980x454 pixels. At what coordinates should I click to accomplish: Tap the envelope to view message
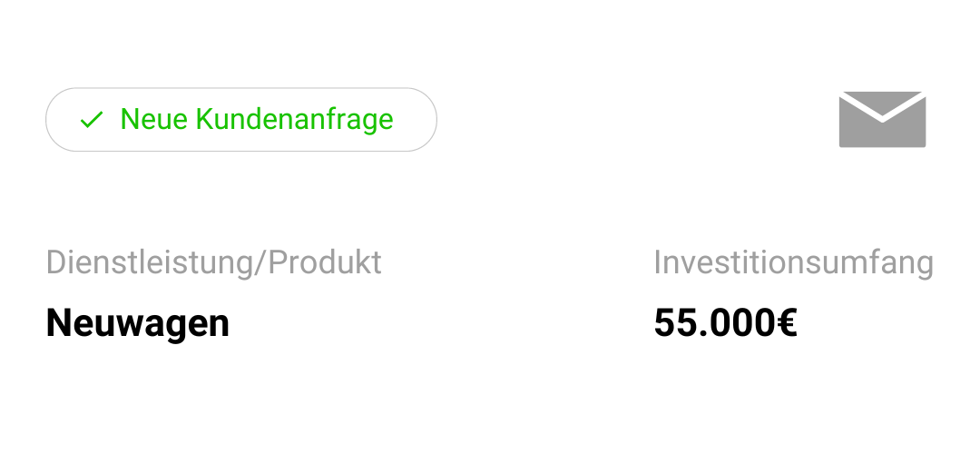[882, 120]
